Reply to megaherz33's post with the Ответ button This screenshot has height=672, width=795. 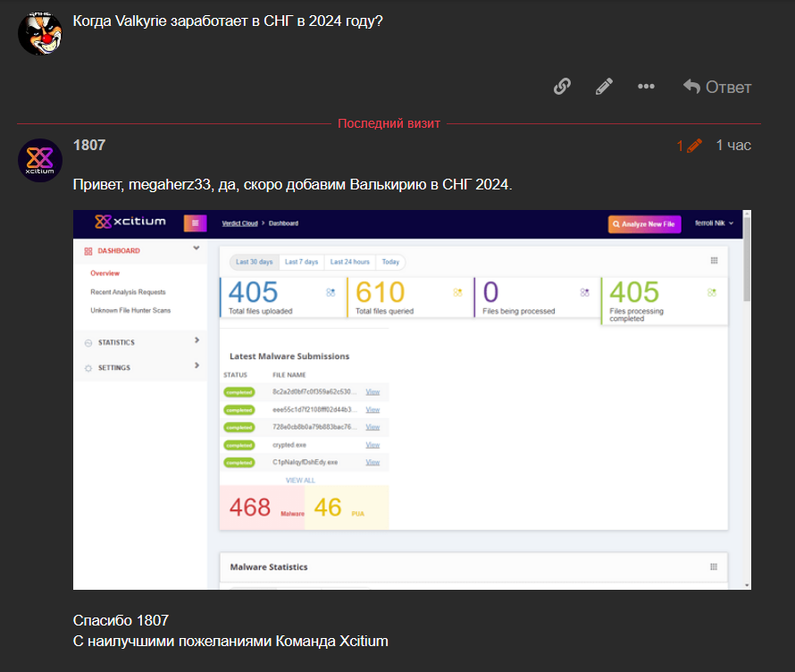(x=717, y=87)
